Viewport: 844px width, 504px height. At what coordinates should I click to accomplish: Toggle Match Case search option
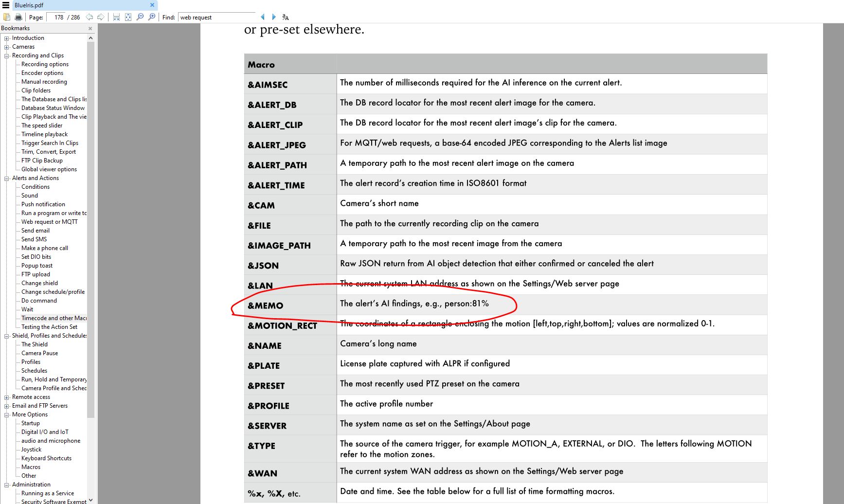pos(286,18)
